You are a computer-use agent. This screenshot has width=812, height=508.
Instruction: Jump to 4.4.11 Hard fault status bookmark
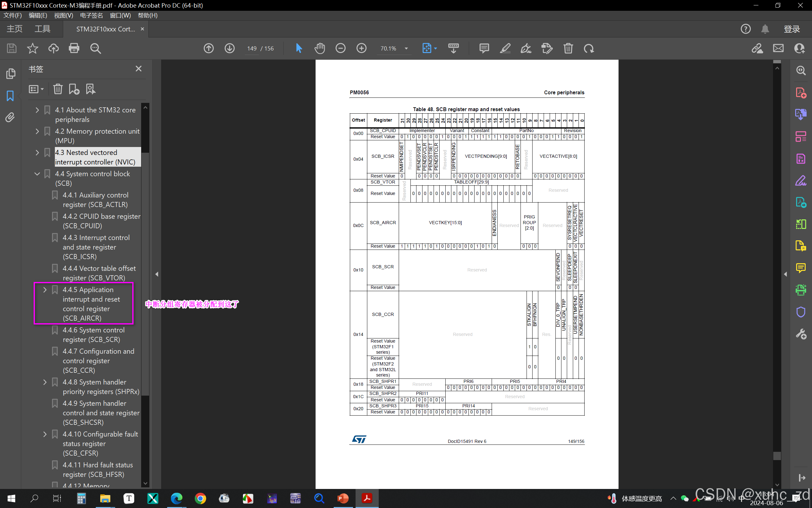tap(98, 470)
